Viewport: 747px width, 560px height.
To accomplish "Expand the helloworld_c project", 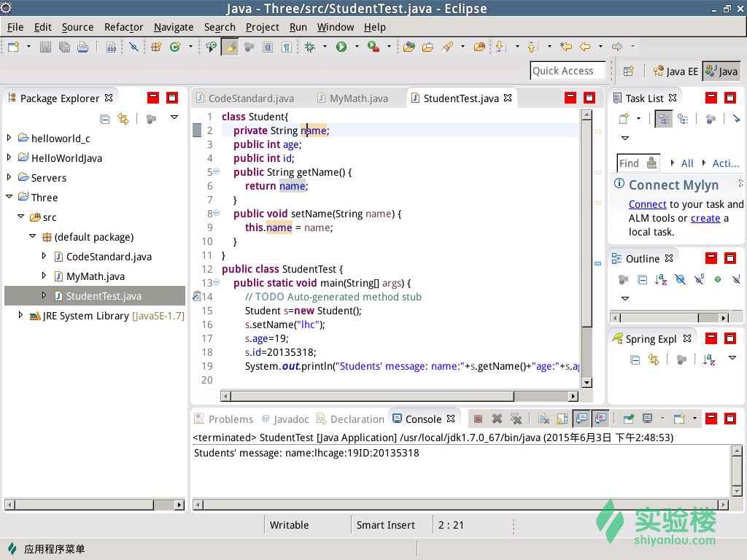I will click(9, 138).
